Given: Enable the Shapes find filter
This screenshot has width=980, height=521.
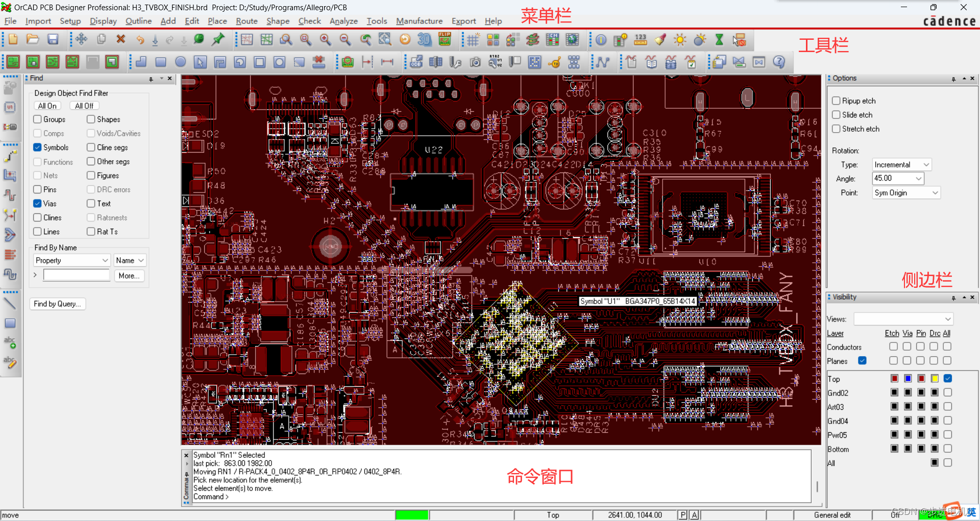Looking at the screenshot, I should (x=91, y=119).
